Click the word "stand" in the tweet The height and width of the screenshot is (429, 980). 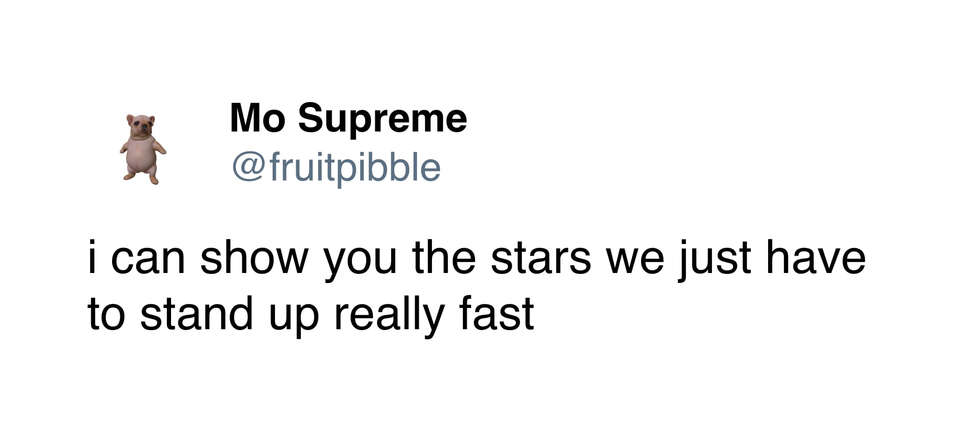(x=196, y=314)
